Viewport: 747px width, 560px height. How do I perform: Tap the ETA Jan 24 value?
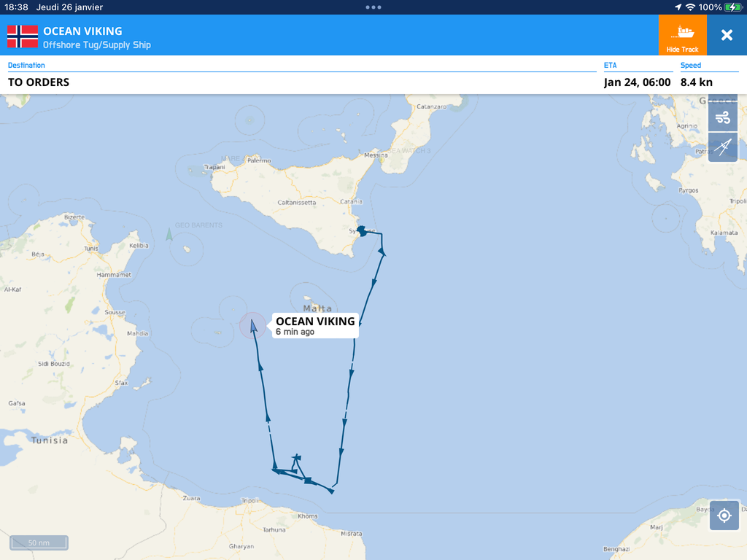tap(637, 82)
